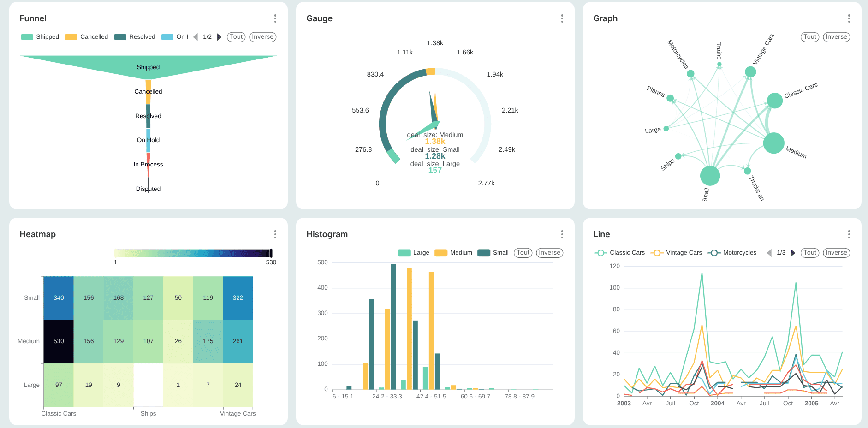Invert Histogram legend selection

pos(550,253)
